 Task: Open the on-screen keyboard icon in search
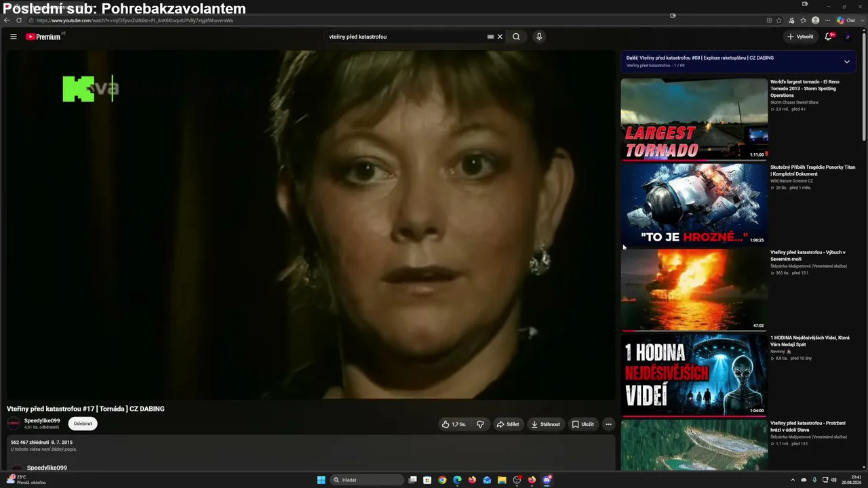(490, 37)
